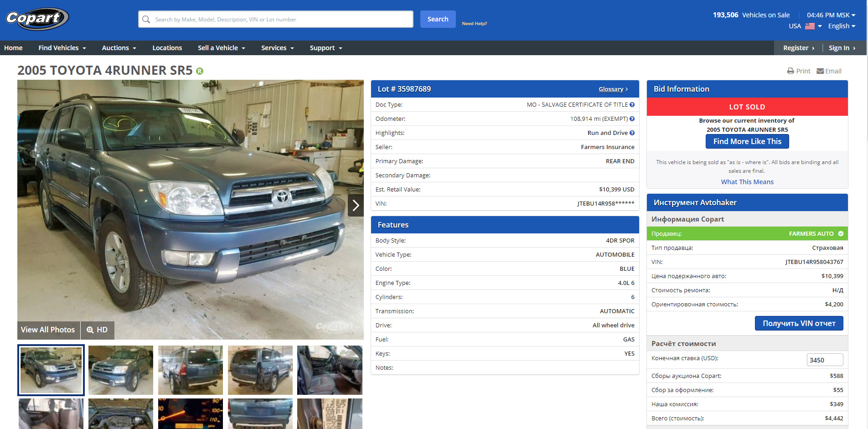
Task: Click the Farmers Insurance seller value
Action: point(607,147)
